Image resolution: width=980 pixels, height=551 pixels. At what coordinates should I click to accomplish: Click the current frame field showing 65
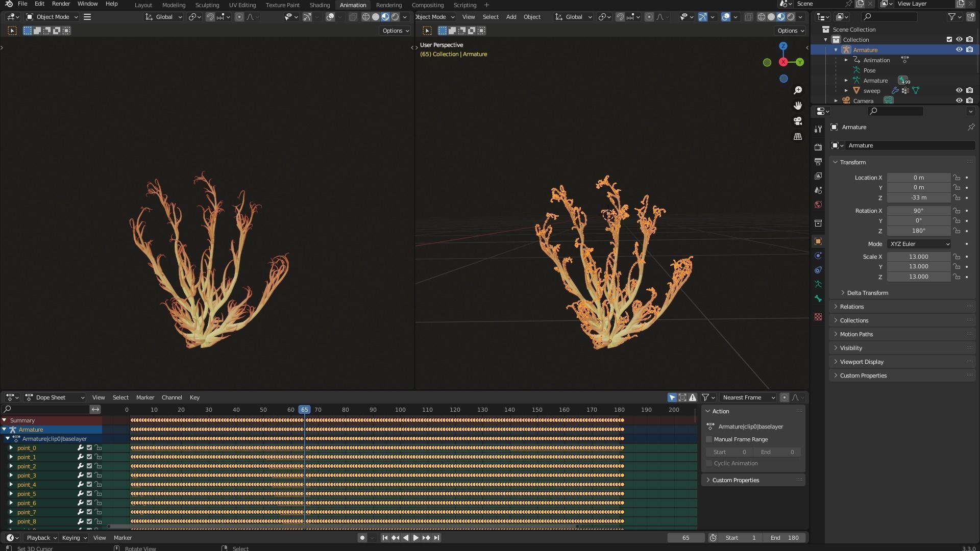tap(686, 538)
